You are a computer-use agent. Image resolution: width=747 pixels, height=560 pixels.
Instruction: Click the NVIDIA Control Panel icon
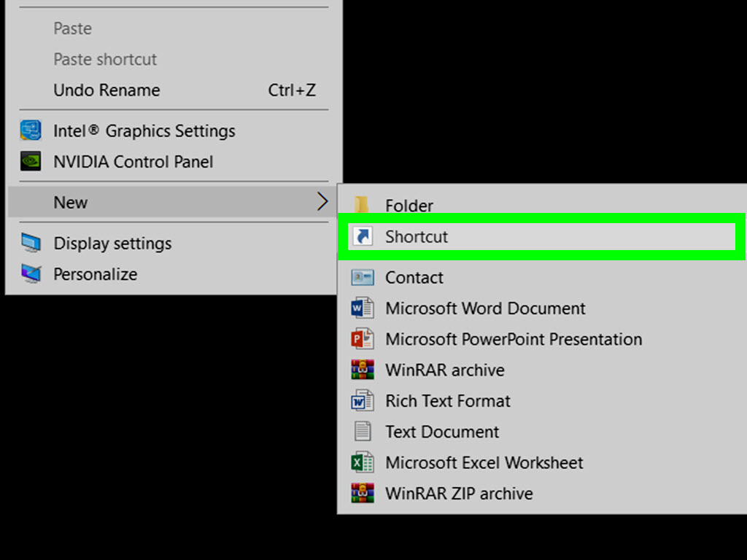click(31, 161)
